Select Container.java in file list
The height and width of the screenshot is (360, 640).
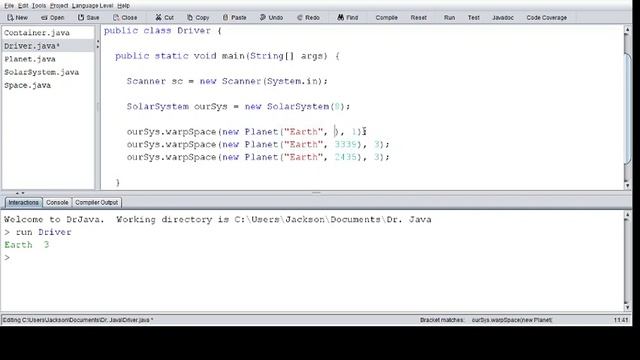click(x=48, y=33)
